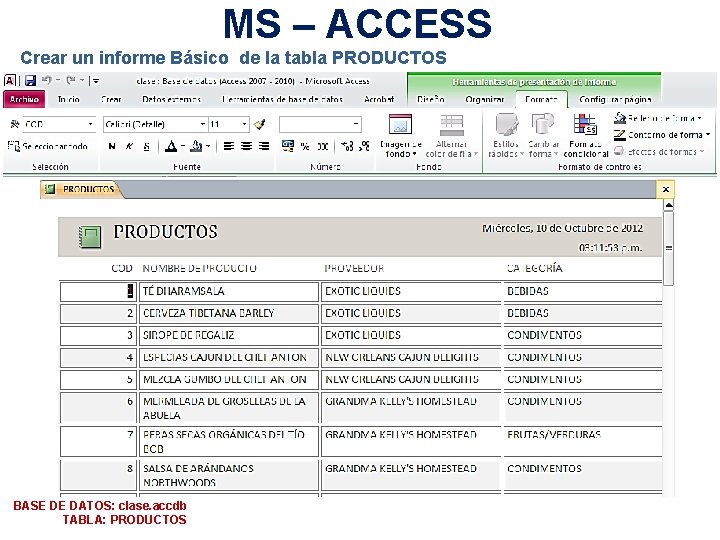Click the COD column header
Viewport: 720px width, 540px height.
coord(122,268)
